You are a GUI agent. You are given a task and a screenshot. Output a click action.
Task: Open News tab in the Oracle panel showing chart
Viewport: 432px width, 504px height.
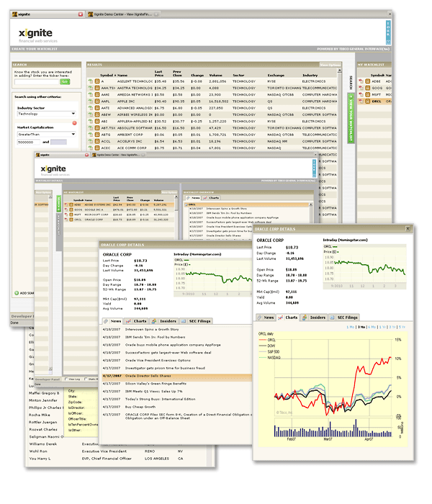[x=266, y=318]
